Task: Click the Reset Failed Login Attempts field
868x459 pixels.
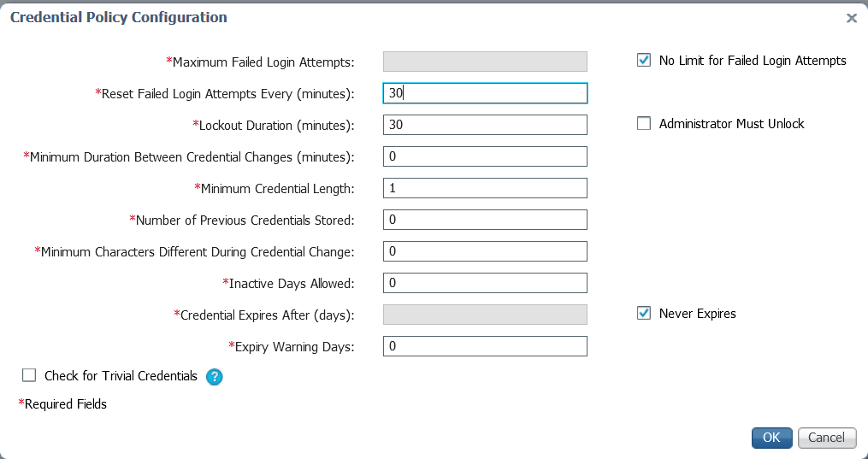Action: [485, 93]
